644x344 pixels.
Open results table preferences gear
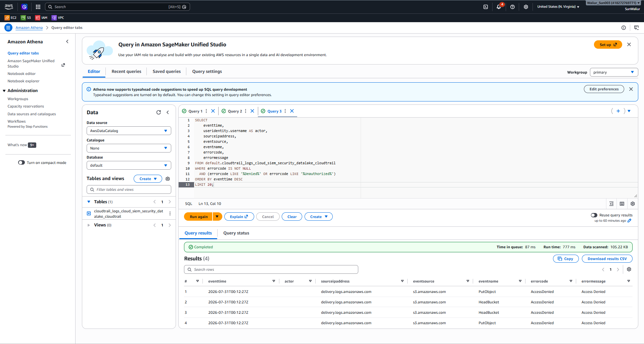[629, 269]
